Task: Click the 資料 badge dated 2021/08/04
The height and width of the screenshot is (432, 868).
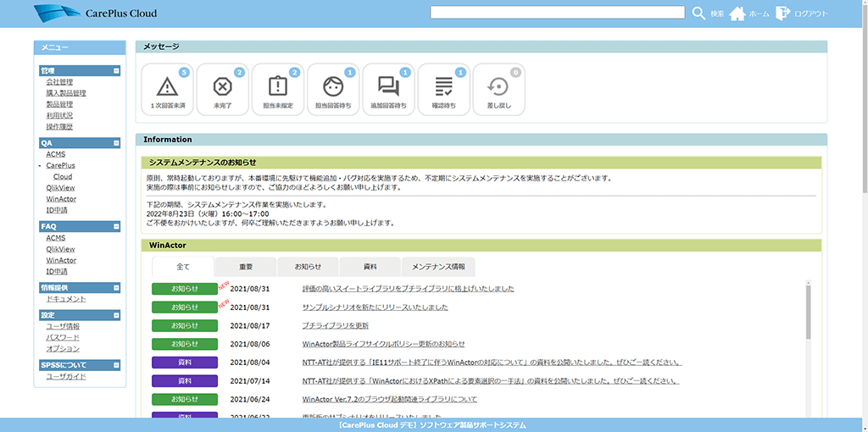Action: point(185,363)
